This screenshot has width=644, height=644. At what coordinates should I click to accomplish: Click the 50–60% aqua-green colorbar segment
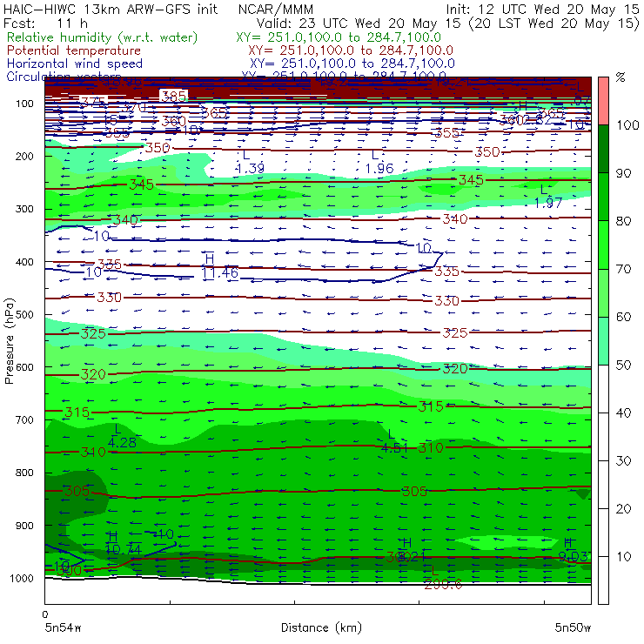click(603, 341)
